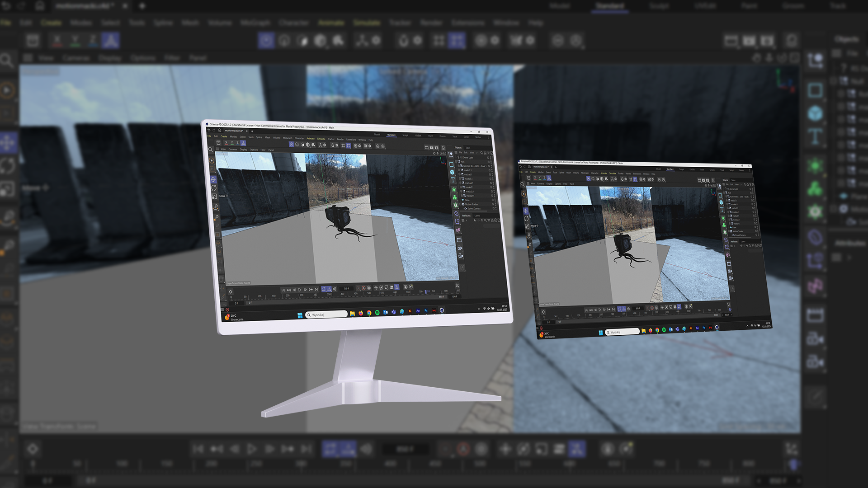Select the Move tool on the monitor screen

(213, 179)
